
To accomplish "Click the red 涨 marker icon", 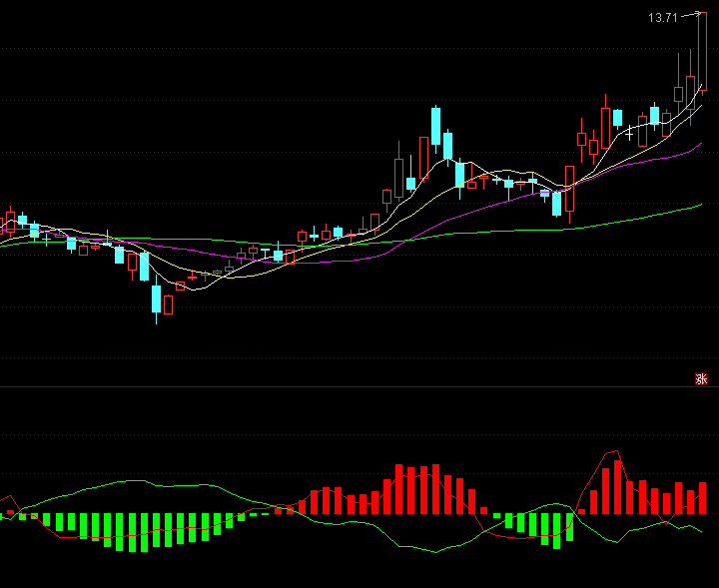I will [701, 379].
